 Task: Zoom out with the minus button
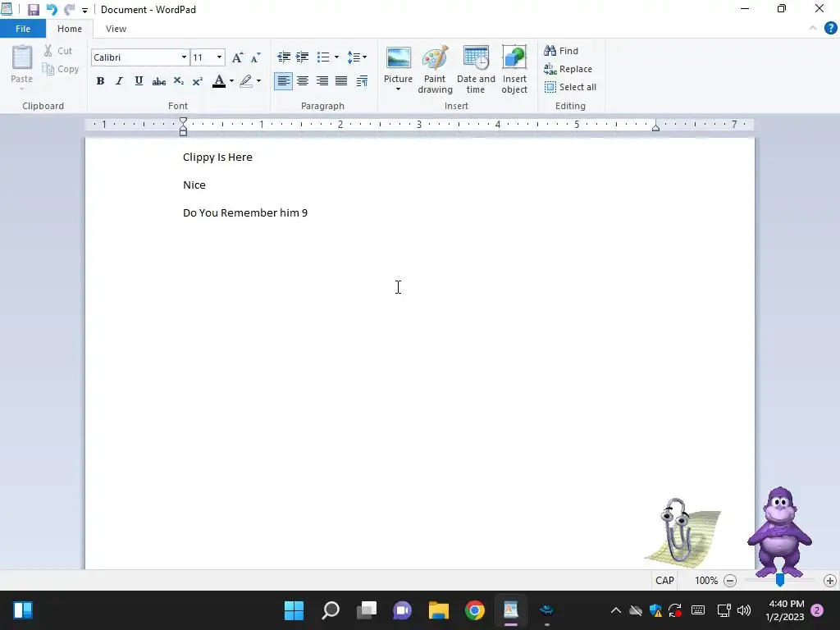click(729, 581)
